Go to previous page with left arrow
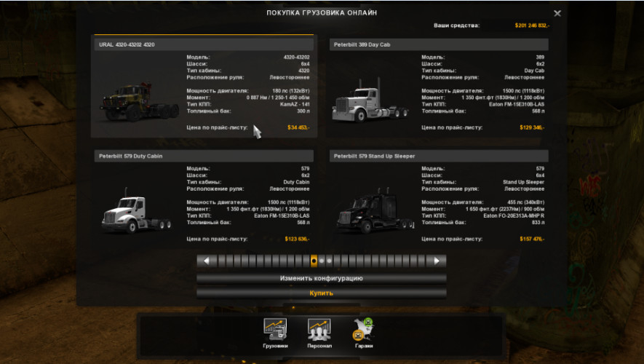 (x=206, y=261)
